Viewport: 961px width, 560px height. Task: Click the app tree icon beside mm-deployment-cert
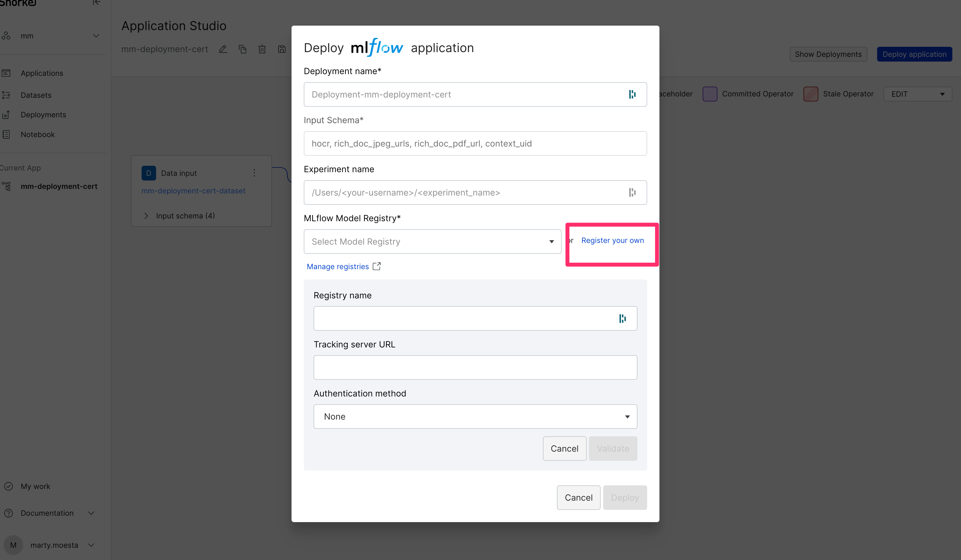point(6,186)
